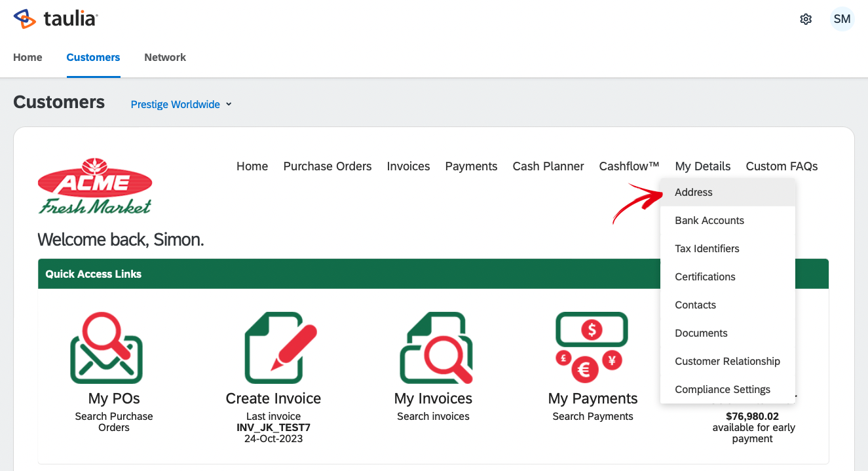Select Customer Relationship menu entry
868x471 pixels.
[x=728, y=361]
